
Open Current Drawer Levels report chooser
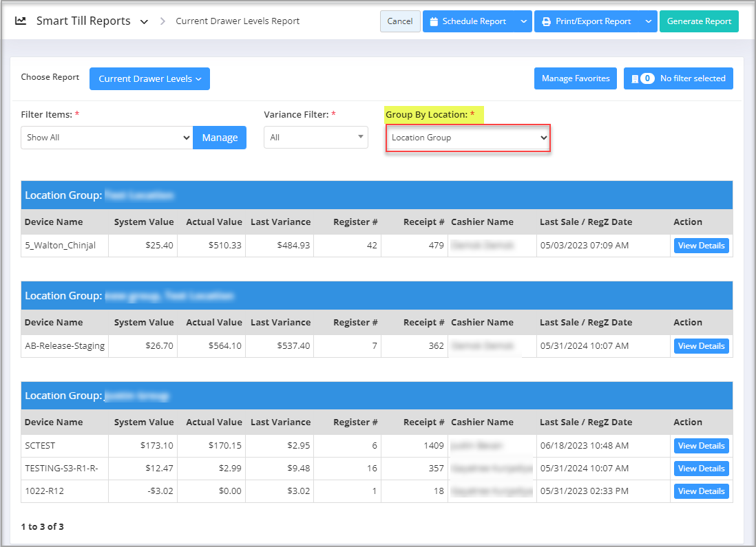[x=149, y=78]
